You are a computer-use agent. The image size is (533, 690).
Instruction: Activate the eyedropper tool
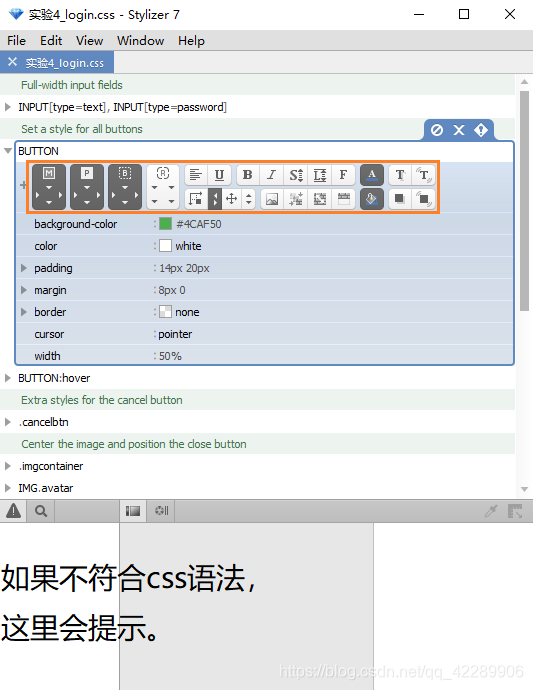click(x=491, y=511)
